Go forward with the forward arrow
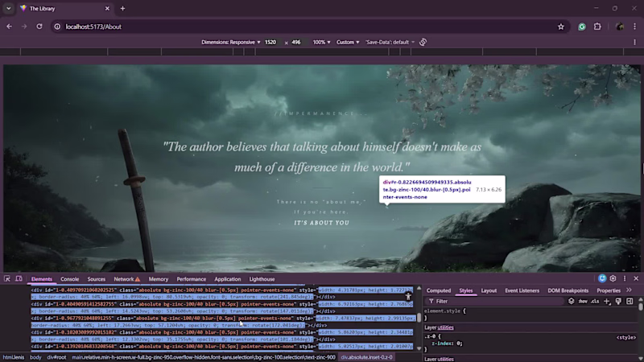This screenshot has height=362, width=644. point(24,27)
